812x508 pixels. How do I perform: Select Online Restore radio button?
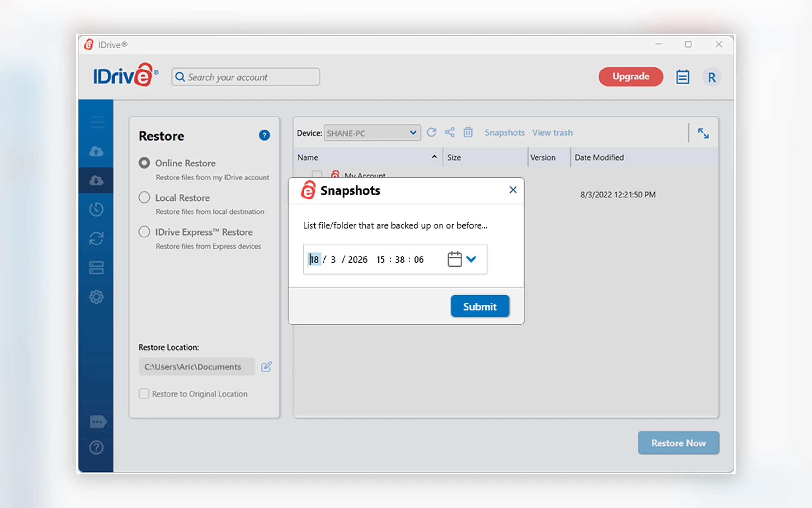pos(144,163)
